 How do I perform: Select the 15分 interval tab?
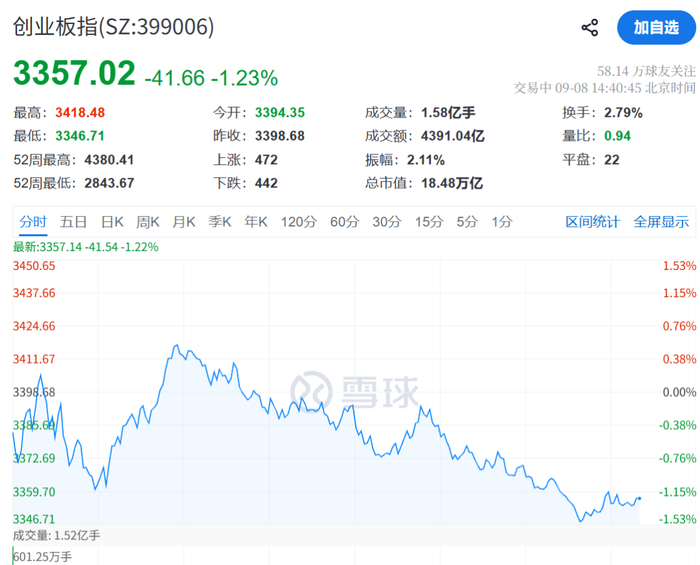[x=429, y=221]
